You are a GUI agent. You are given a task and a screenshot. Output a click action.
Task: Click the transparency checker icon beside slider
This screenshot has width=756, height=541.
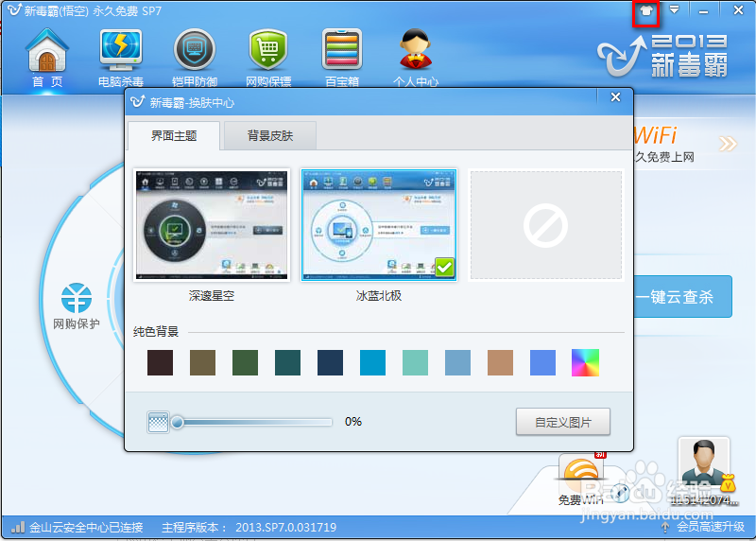point(158,422)
